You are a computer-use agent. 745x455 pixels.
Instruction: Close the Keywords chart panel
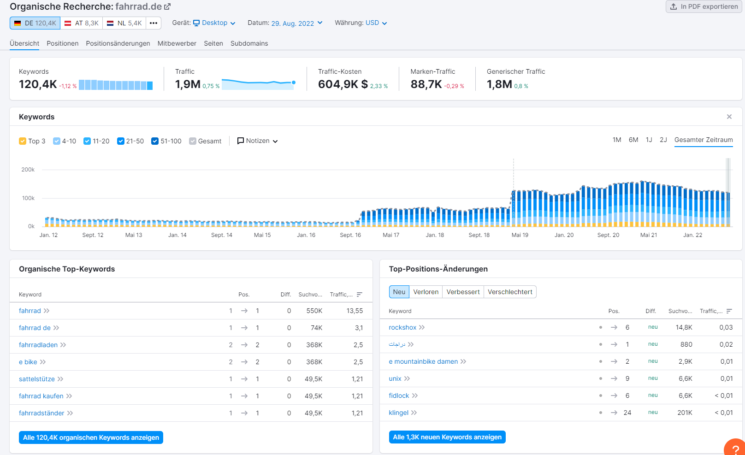click(x=729, y=117)
